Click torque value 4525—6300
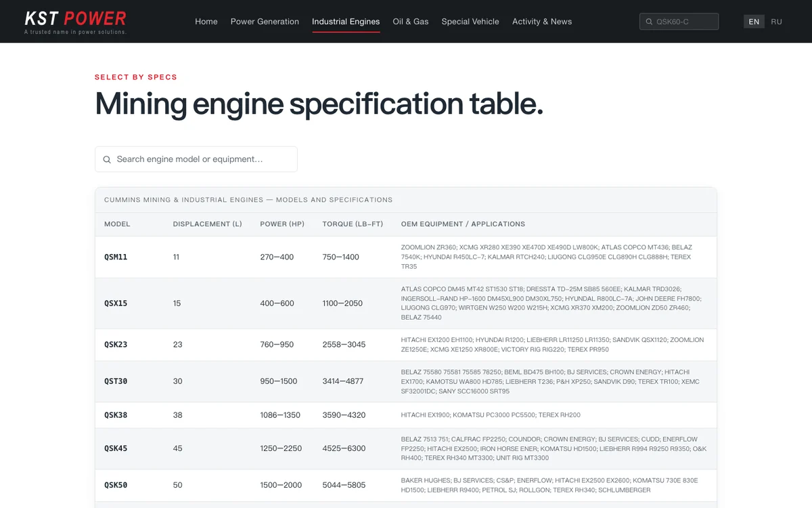Image resolution: width=812 pixels, height=508 pixels. pyautogui.click(x=344, y=448)
